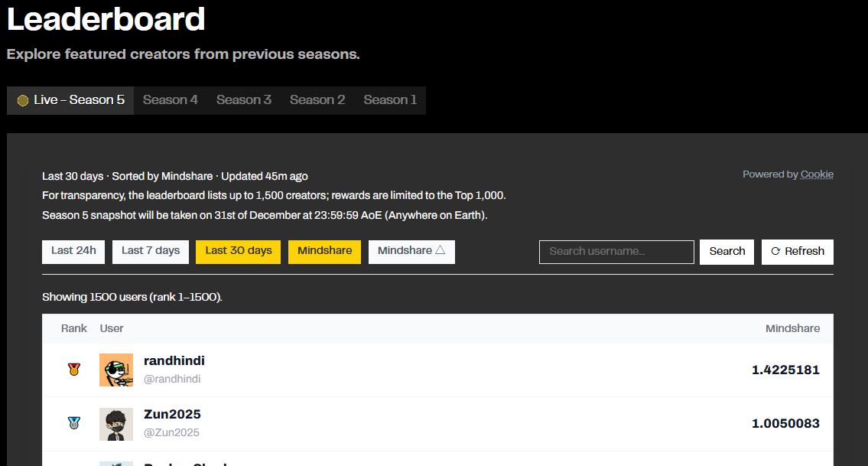This screenshot has height=466, width=868.
Task: Click the User column header
Action: coord(111,328)
